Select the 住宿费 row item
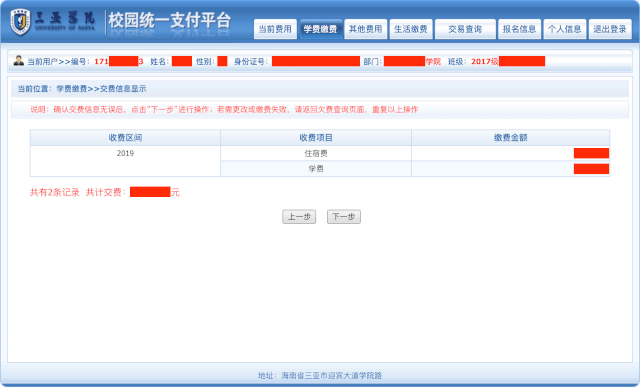This screenshot has width=640, height=387. (316, 153)
